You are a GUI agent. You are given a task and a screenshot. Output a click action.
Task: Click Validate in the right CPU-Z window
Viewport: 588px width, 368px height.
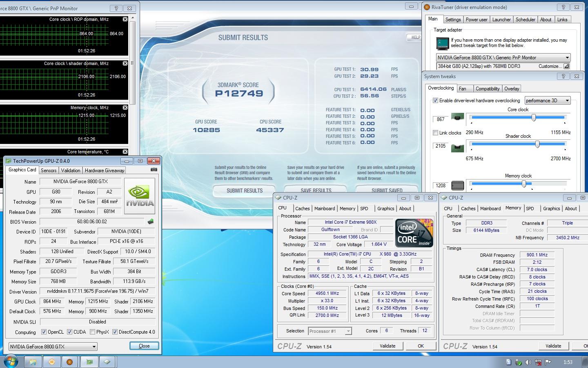point(553,346)
